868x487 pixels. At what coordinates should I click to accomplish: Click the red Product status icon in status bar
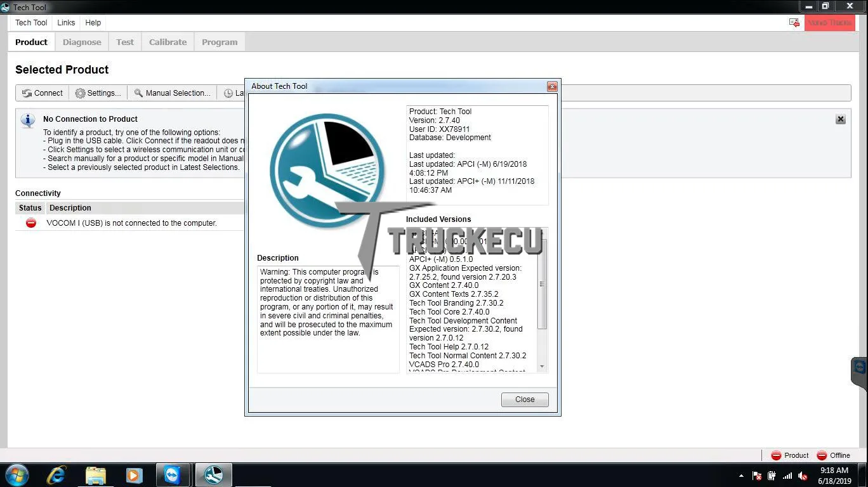(776, 455)
